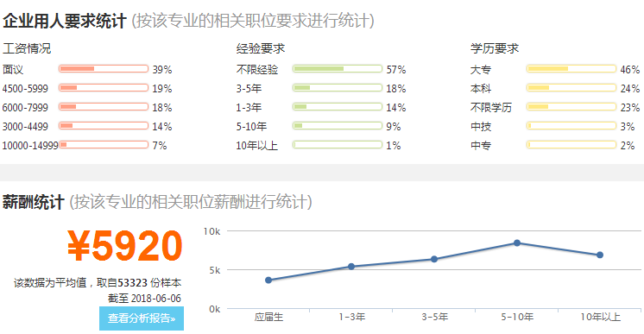644x334 pixels.
Task: Click the 中技 row label
Action: tap(481, 126)
